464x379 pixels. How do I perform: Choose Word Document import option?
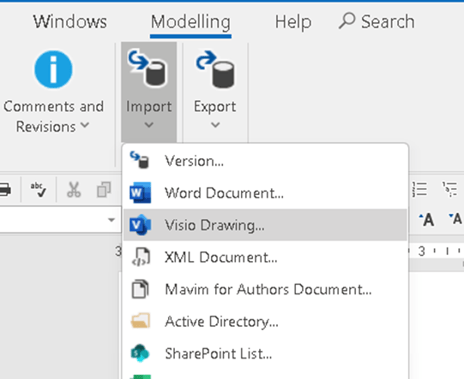click(x=265, y=193)
